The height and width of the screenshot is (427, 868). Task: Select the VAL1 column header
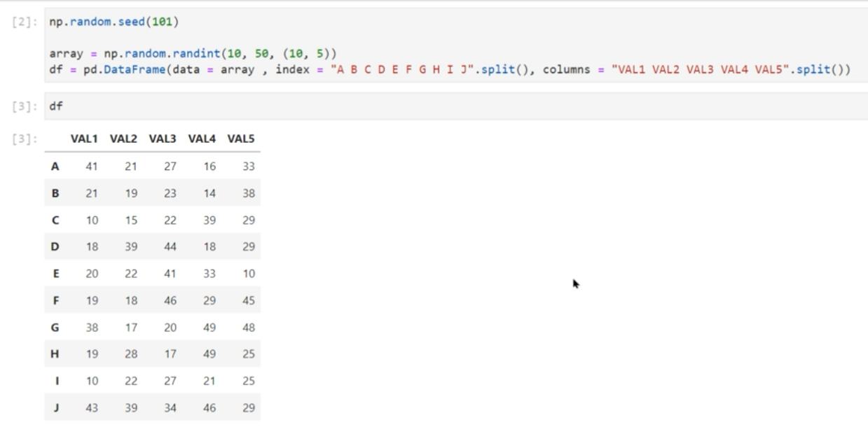(x=83, y=139)
